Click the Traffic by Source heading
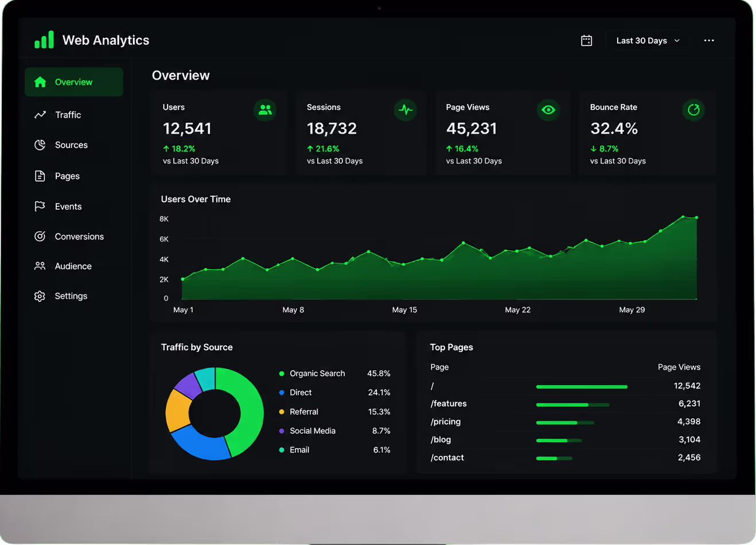Viewport: 756px width, 545px height. [x=197, y=347]
